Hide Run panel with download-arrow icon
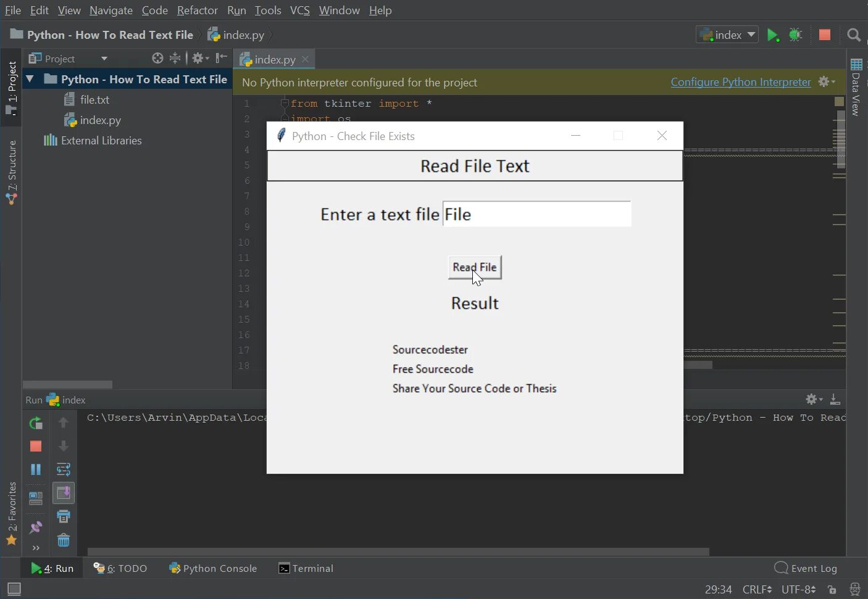Image resolution: width=868 pixels, height=599 pixels. pos(835,399)
